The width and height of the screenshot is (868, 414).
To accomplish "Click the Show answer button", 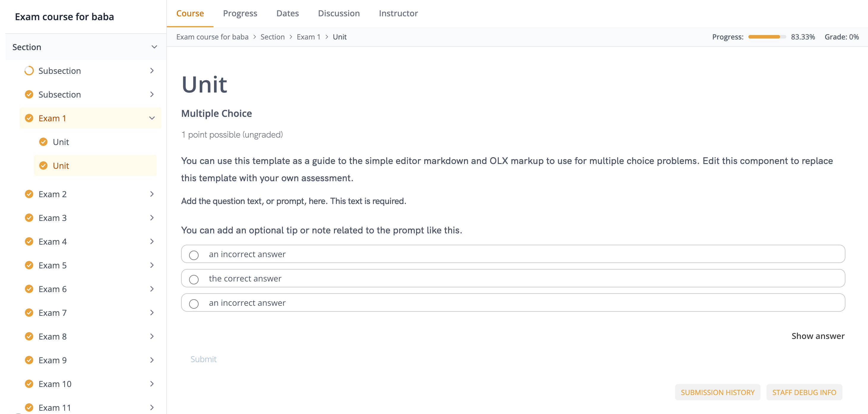I will click(818, 336).
